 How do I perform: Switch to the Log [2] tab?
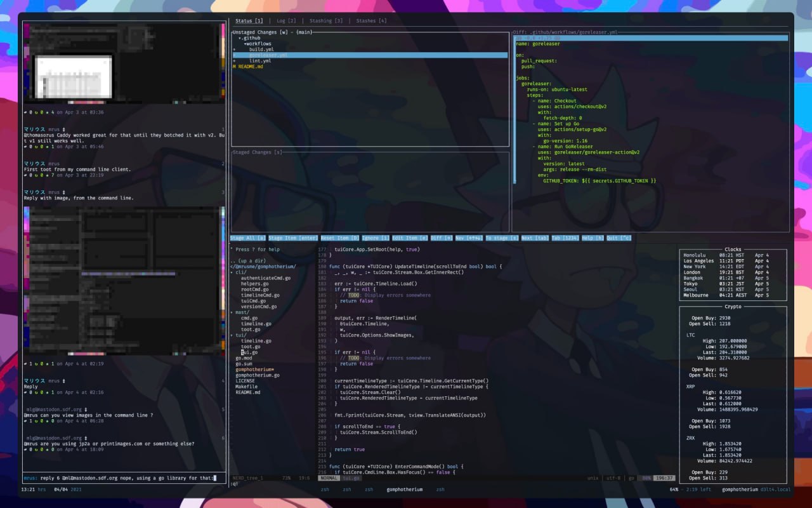[286, 21]
